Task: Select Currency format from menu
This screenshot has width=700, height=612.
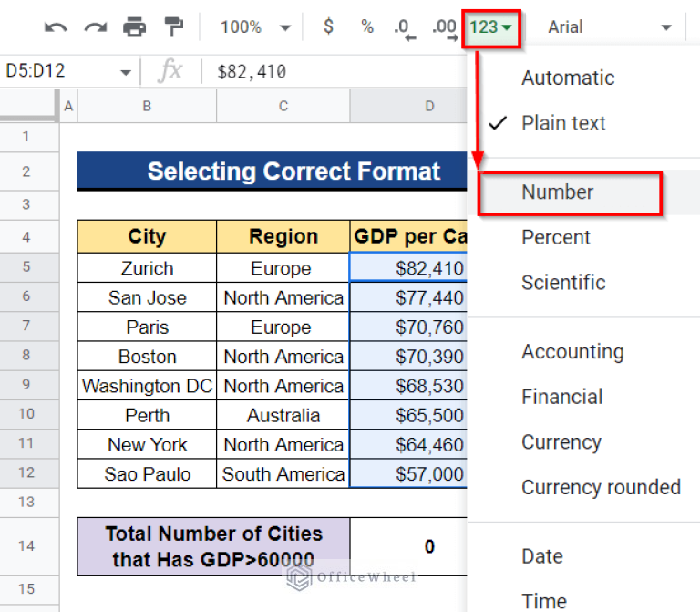Action: (584, 442)
